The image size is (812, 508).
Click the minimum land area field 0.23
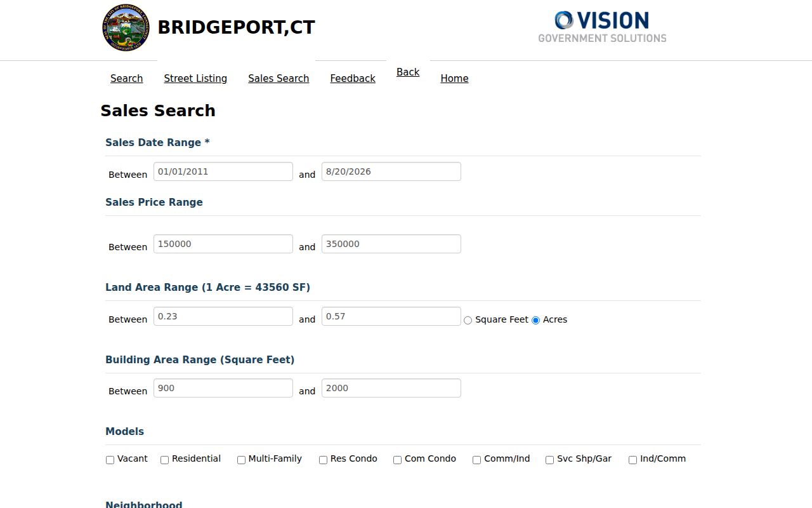(x=223, y=316)
